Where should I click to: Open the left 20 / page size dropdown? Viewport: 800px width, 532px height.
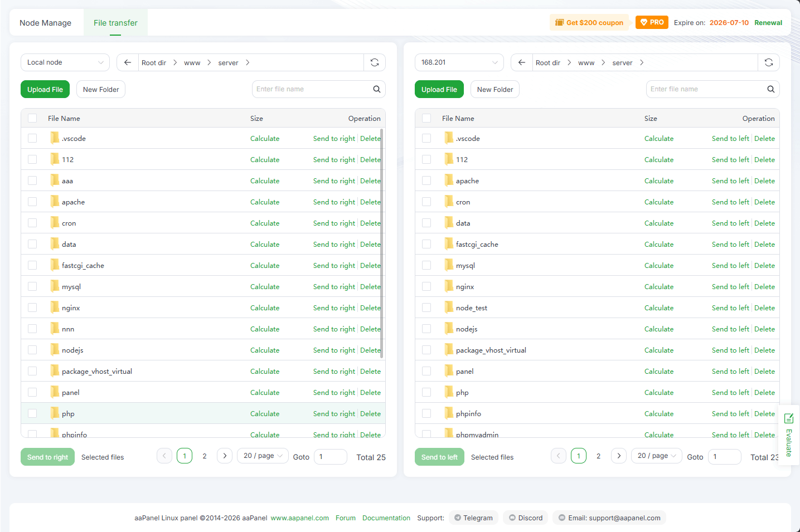pos(263,456)
